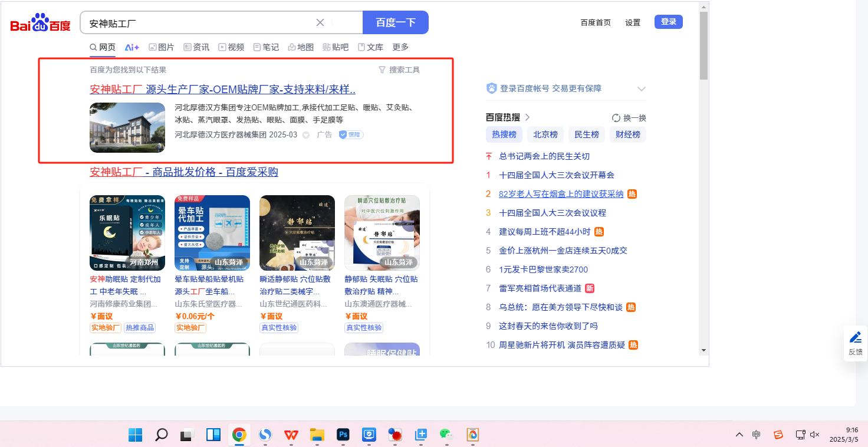
Task: Open the 地图 tab
Action: tap(301, 47)
